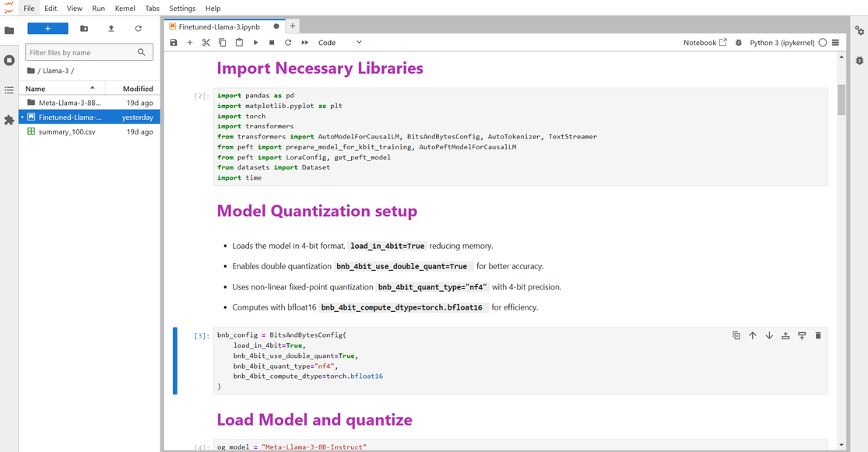Open the notebook toolbar hamburger menu
Screen dimensions: 868x452
click(835, 43)
